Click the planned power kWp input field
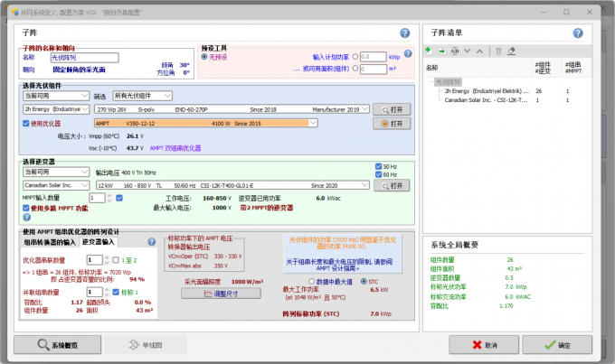This screenshot has height=364, width=615. tap(373, 57)
